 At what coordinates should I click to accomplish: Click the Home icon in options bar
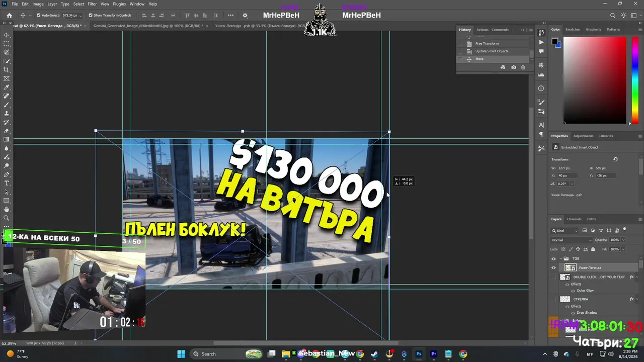9,15
